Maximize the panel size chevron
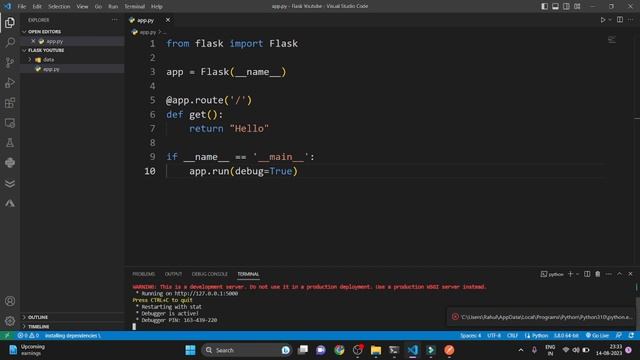 619,274
